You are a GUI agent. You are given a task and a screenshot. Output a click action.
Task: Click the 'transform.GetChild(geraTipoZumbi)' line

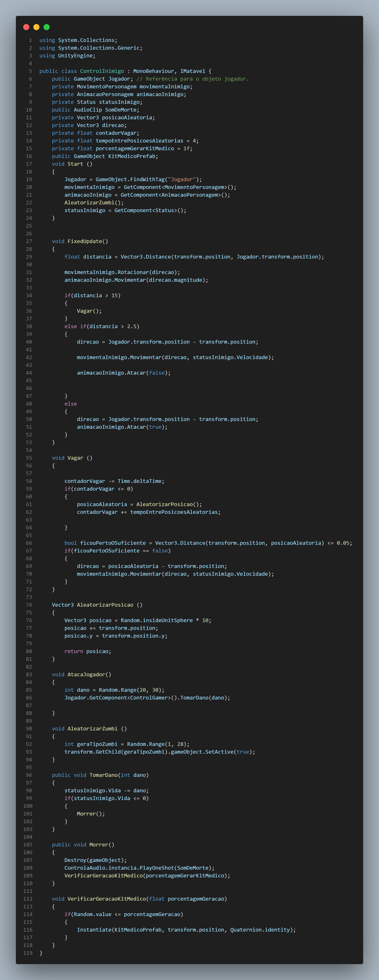point(160,752)
